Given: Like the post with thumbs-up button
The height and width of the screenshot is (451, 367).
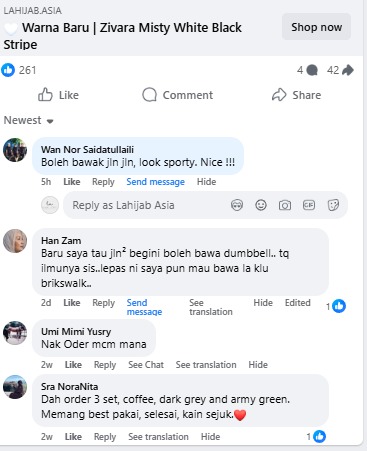Looking at the screenshot, I should 58,95.
